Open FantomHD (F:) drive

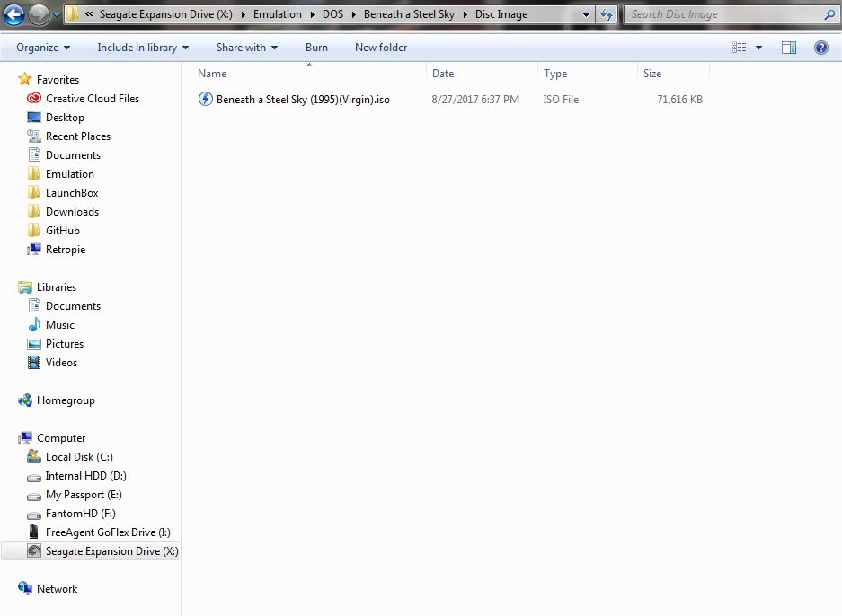click(81, 514)
